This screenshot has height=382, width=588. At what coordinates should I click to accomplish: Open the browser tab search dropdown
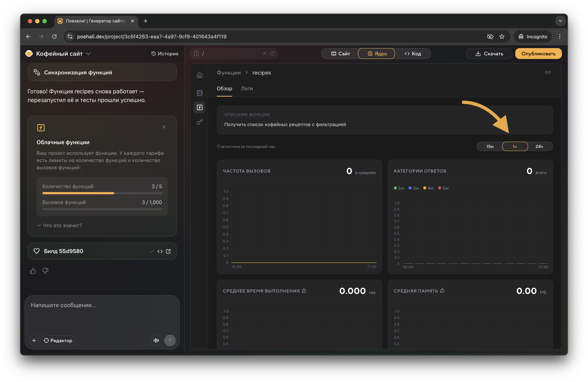coord(560,21)
